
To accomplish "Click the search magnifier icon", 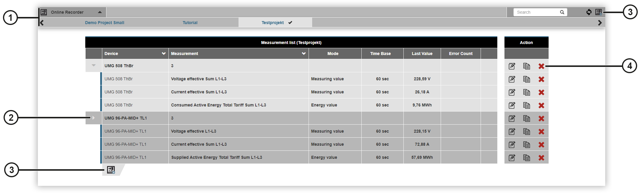I will click(x=562, y=12).
